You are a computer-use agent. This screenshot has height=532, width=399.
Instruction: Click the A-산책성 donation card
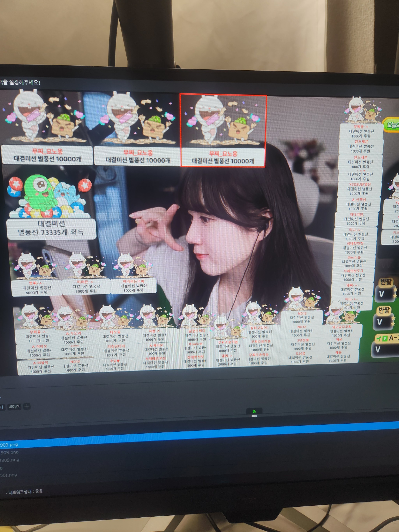[x=359, y=204]
